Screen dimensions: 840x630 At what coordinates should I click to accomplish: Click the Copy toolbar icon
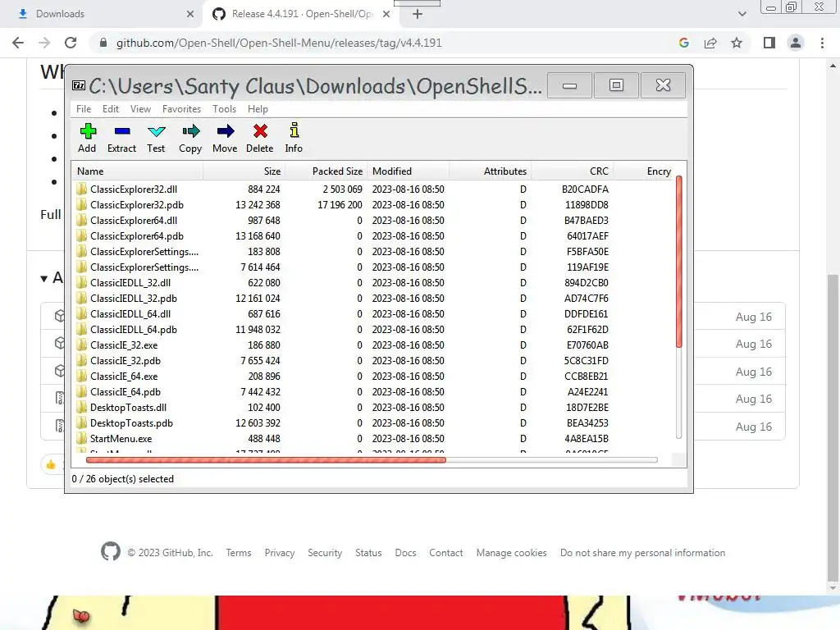[190, 131]
